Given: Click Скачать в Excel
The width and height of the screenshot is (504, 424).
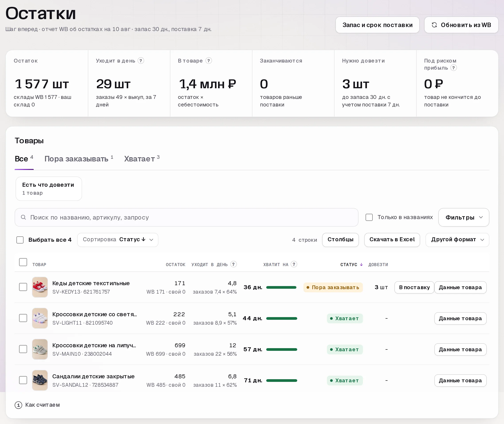Looking at the screenshot, I should tap(392, 240).
